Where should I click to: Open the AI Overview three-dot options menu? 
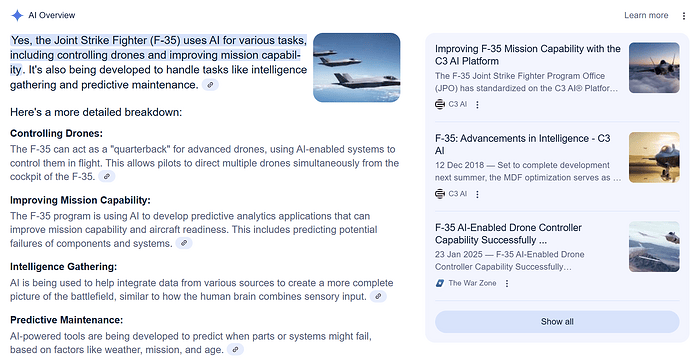pyautogui.click(x=683, y=16)
